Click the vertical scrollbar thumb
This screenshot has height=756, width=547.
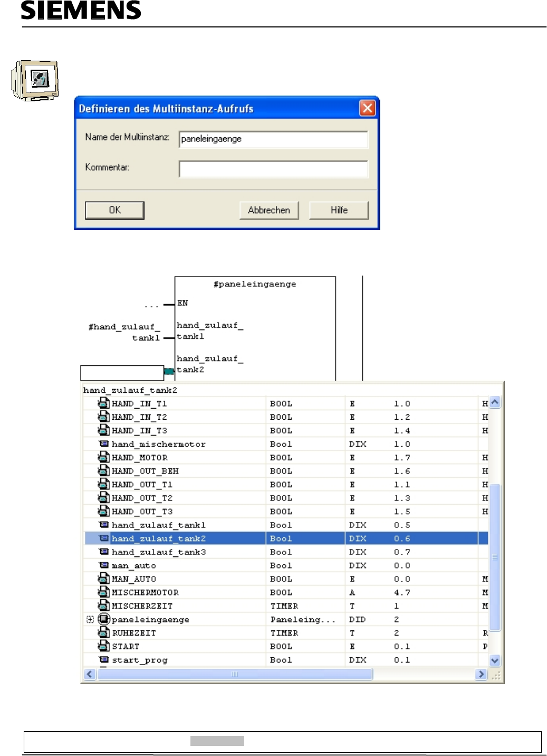[x=495, y=557]
